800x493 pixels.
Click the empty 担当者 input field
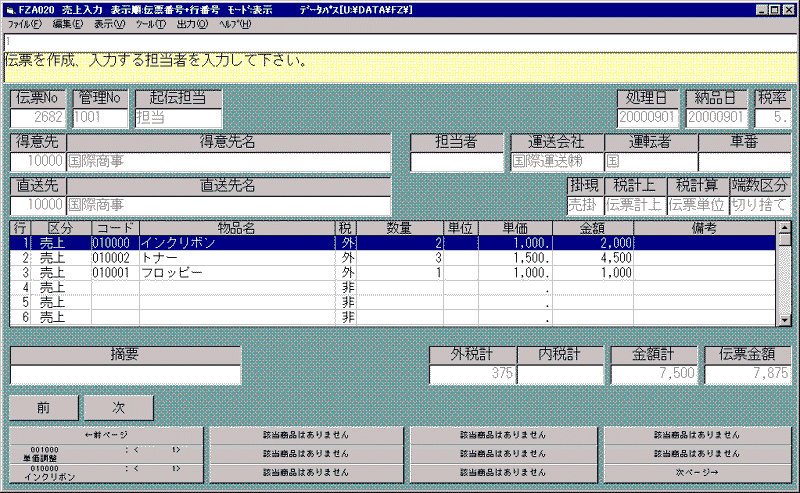457,161
